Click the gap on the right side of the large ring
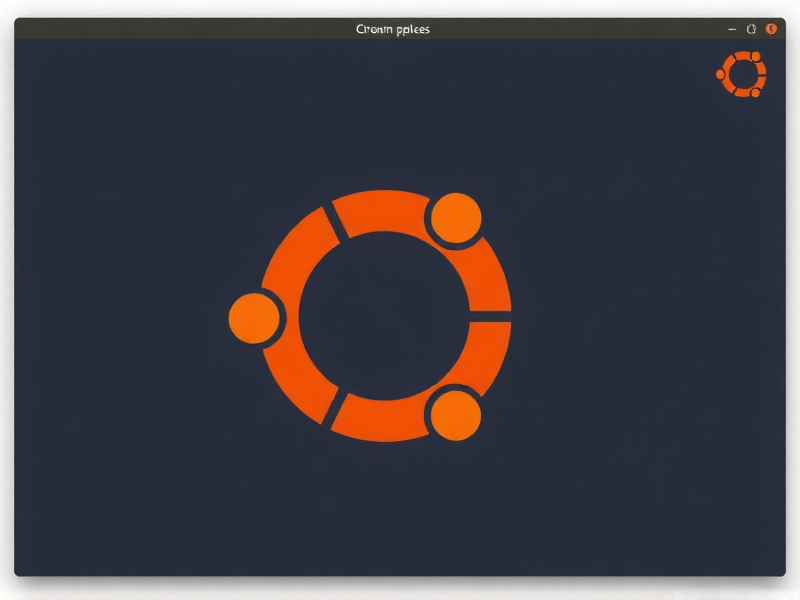Viewport: 800px width, 600px height. point(490,316)
